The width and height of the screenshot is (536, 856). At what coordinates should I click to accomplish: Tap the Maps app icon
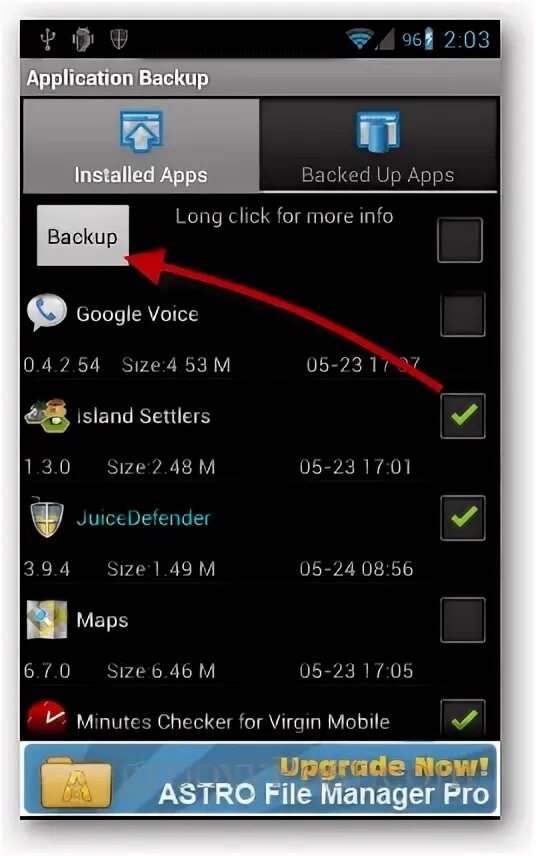47,620
